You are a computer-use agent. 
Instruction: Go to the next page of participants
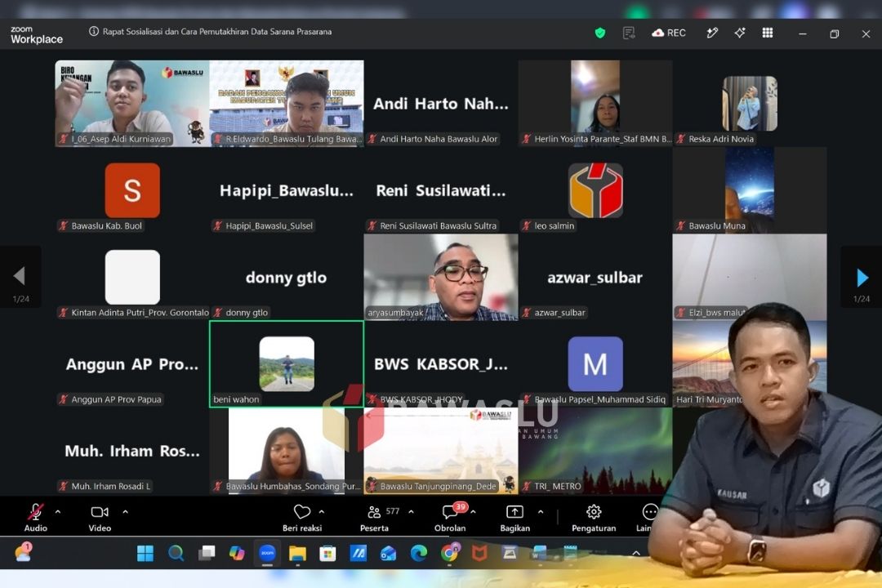862,277
